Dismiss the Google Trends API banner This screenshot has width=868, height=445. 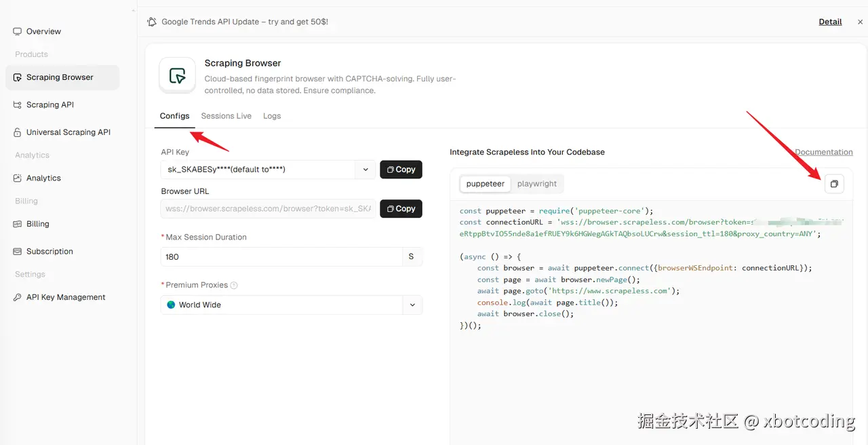[x=860, y=22]
